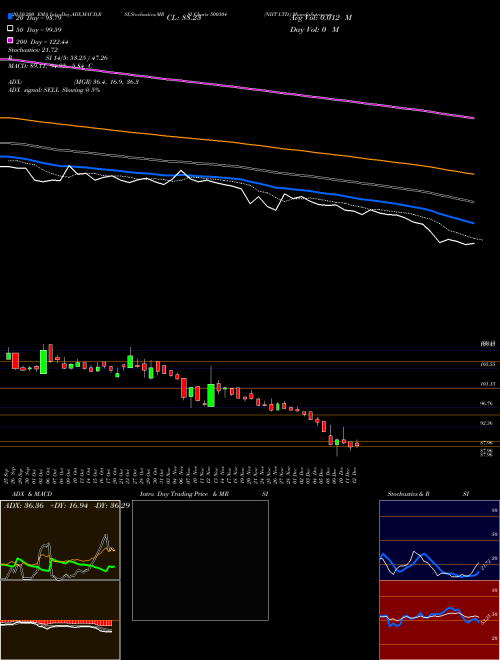Click the Avg Vol: 0.012 M text
Screen dimensions: 500x660
click(x=321, y=18)
